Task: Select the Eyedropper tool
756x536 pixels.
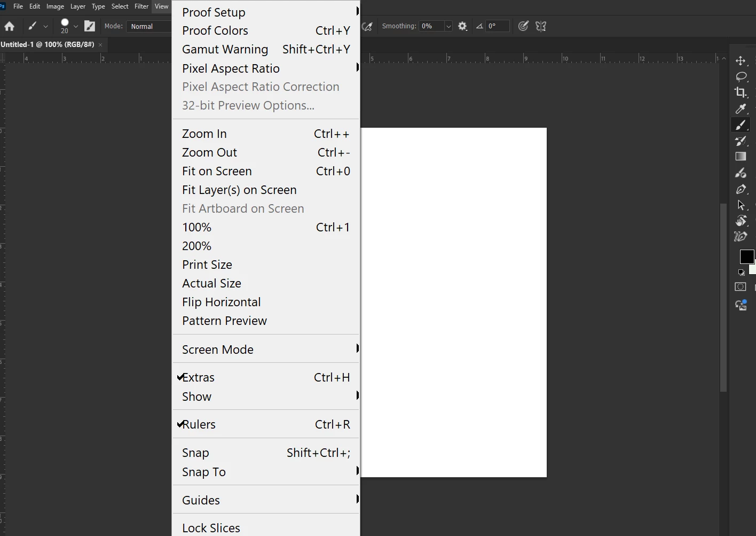Action: [741, 108]
